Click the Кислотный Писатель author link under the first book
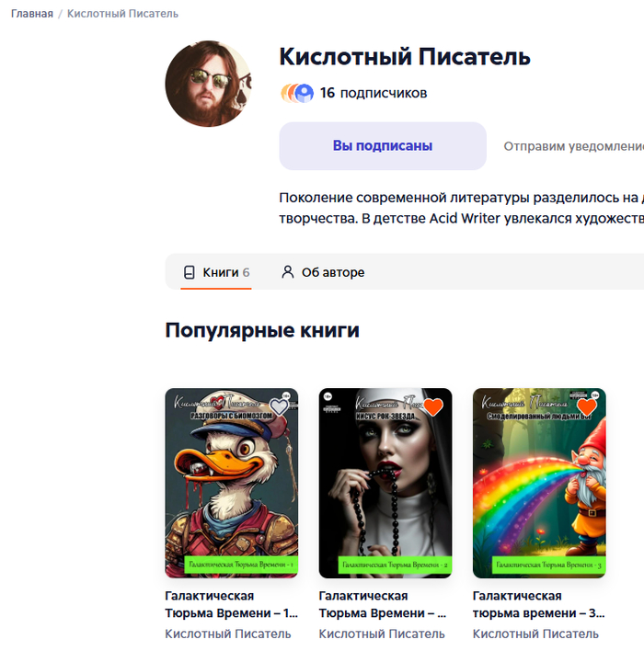The height and width of the screenshot is (651, 644). (x=227, y=634)
